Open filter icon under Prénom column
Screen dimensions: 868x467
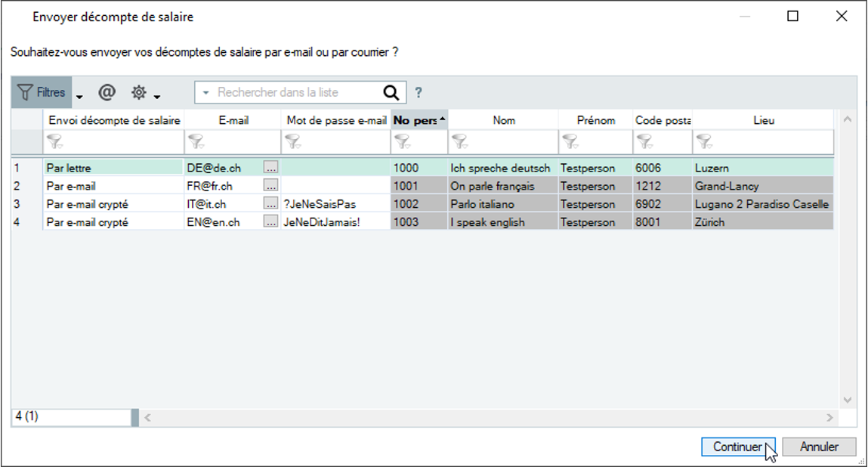click(x=570, y=142)
